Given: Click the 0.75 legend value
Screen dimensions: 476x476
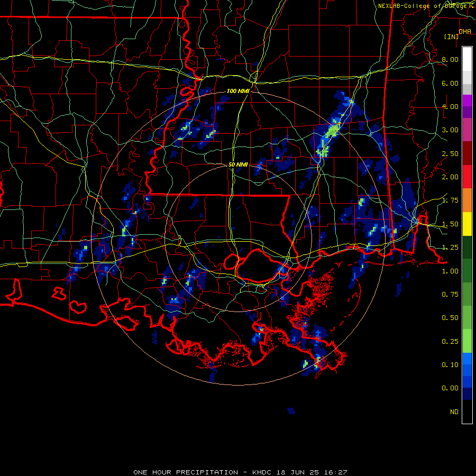Looking at the screenshot, I should (450, 295).
